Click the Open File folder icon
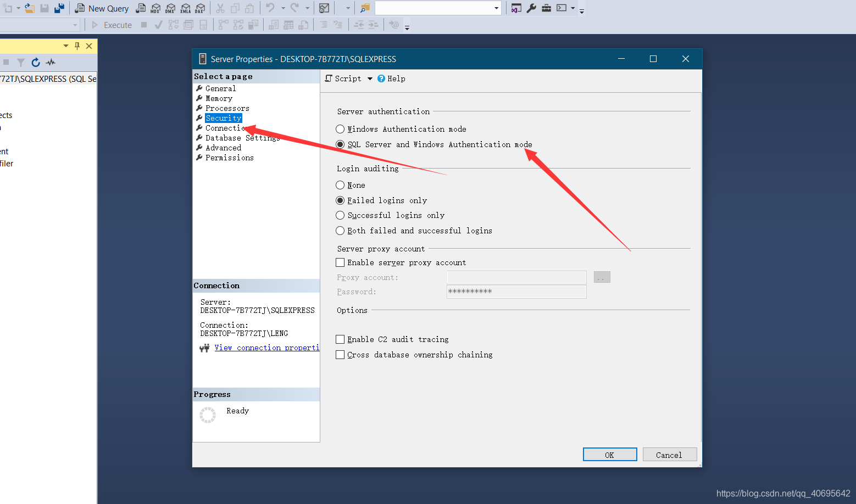Image resolution: width=856 pixels, height=504 pixels. click(x=30, y=8)
